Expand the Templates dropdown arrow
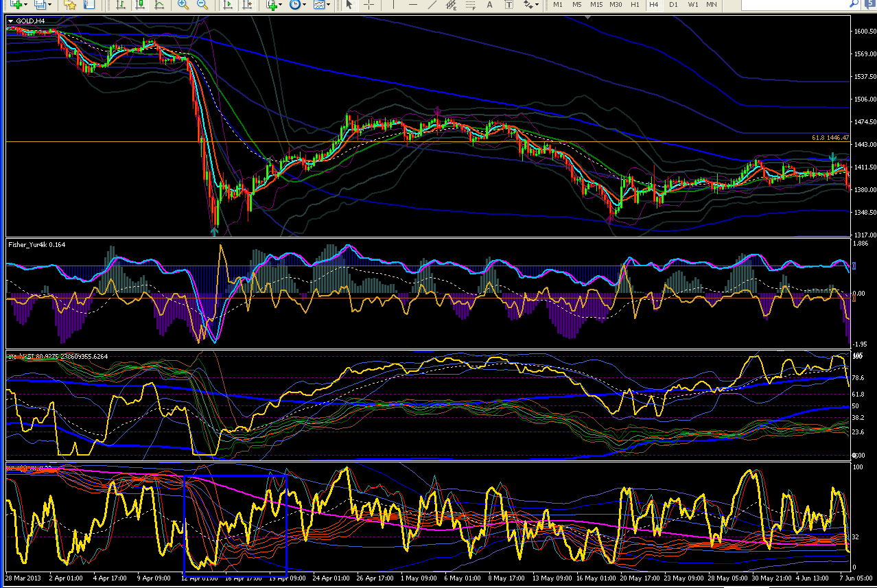The height and width of the screenshot is (588, 877). point(328,5)
